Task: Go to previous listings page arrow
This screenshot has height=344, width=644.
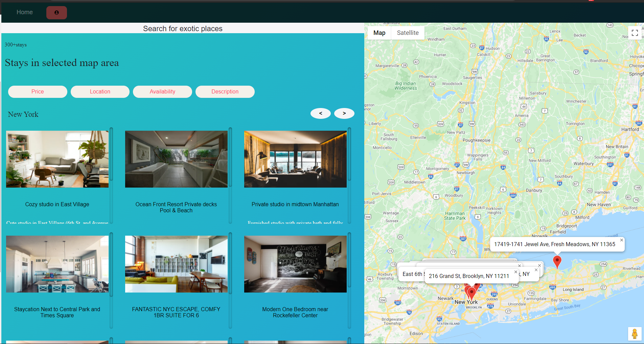Action: coord(321,113)
